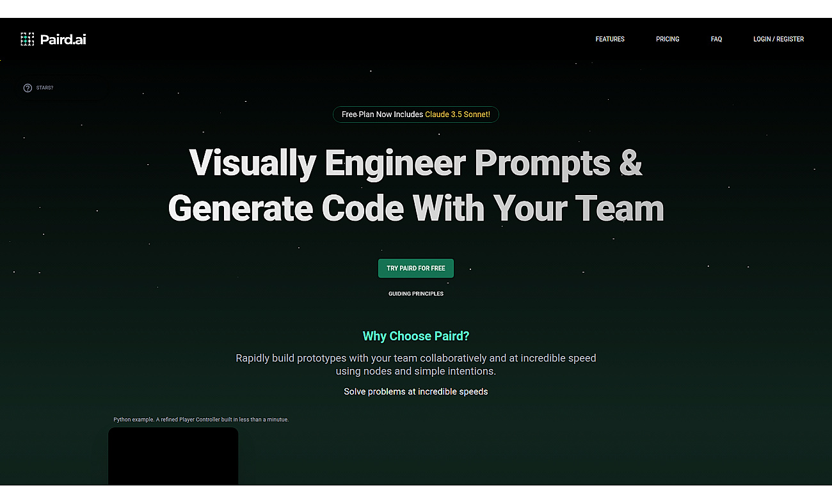
Task: Click the Paird.ai brand name
Action: pyautogui.click(x=63, y=39)
